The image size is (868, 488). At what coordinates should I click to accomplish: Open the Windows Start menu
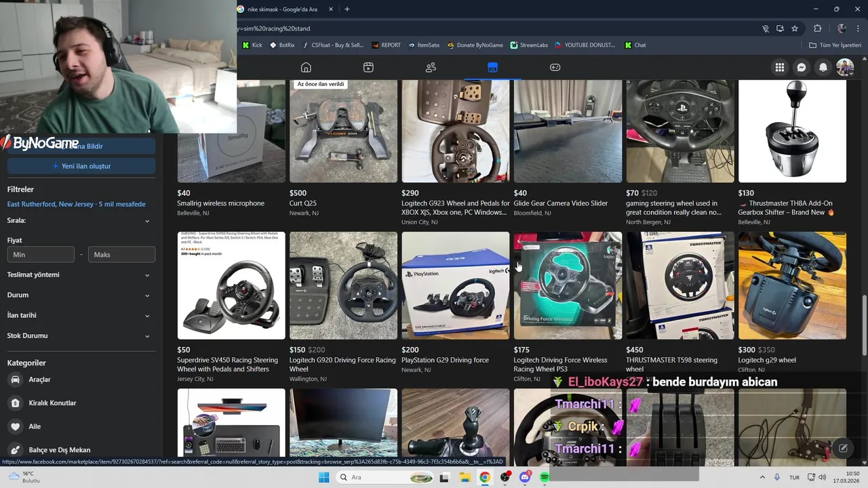(x=324, y=477)
